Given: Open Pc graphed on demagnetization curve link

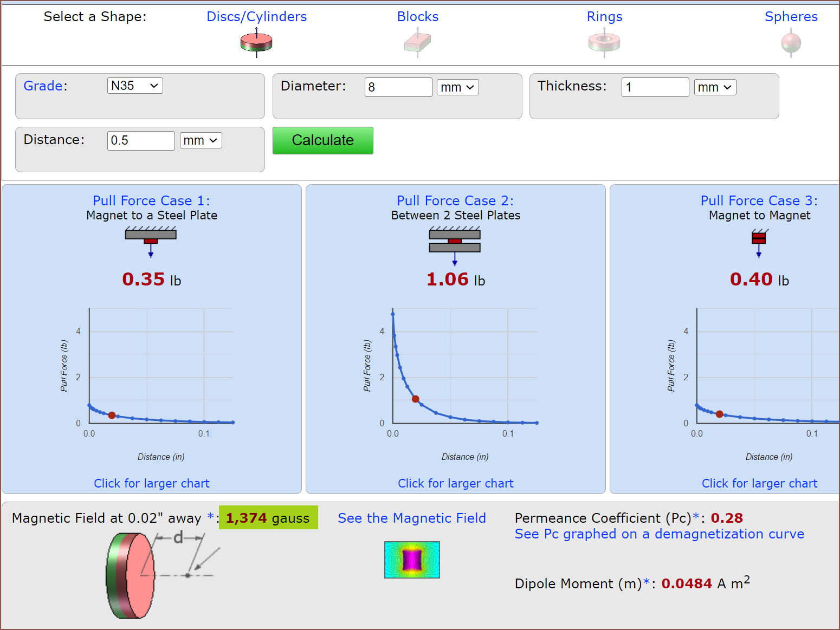Looking at the screenshot, I should pos(659,534).
